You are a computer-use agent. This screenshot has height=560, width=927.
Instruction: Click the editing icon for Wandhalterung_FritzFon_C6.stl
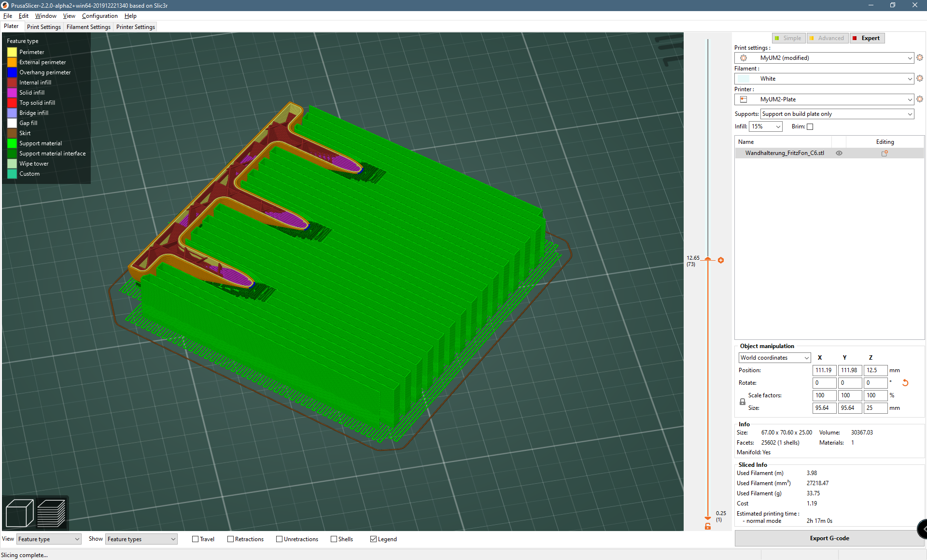tap(885, 153)
